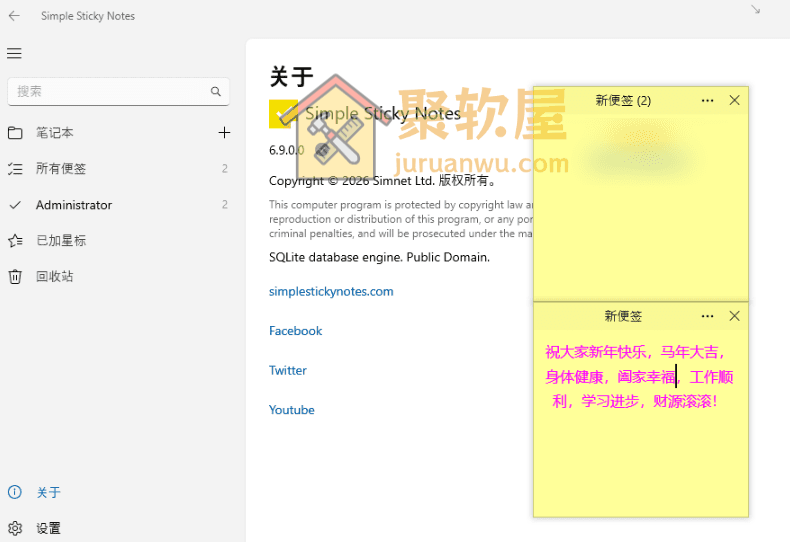The height and width of the screenshot is (542, 790).
Task: Click the 关于 page heading
Action: (291, 77)
